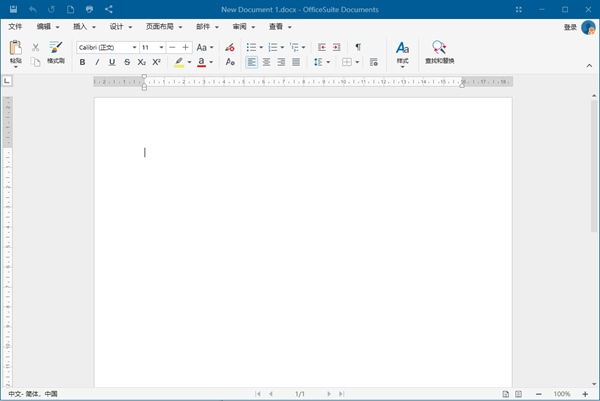Toggle superscript formatting
The width and height of the screenshot is (600, 401).
[157, 62]
